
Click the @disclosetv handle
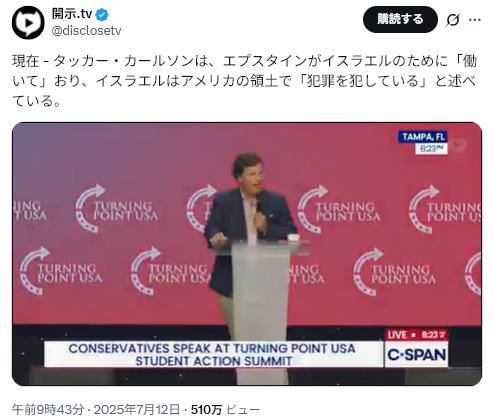click(x=86, y=31)
